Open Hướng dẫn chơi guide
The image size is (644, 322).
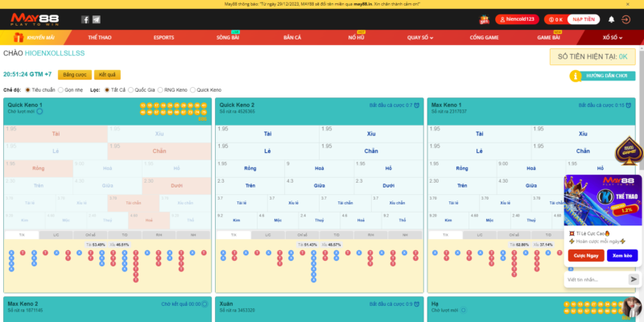tap(607, 76)
